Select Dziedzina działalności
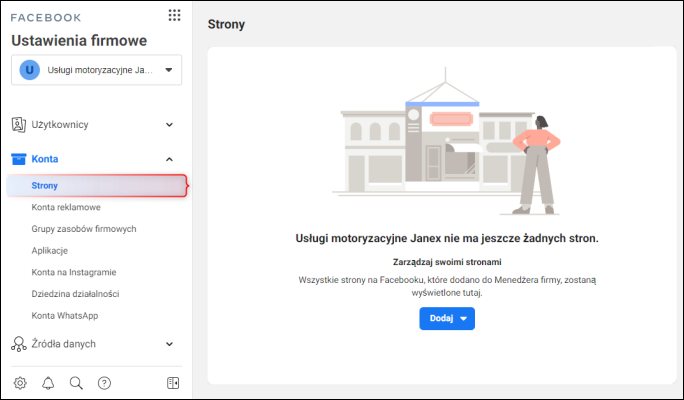This screenshot has height=400, width=684. pyautogui.click(x=75, y=294)
